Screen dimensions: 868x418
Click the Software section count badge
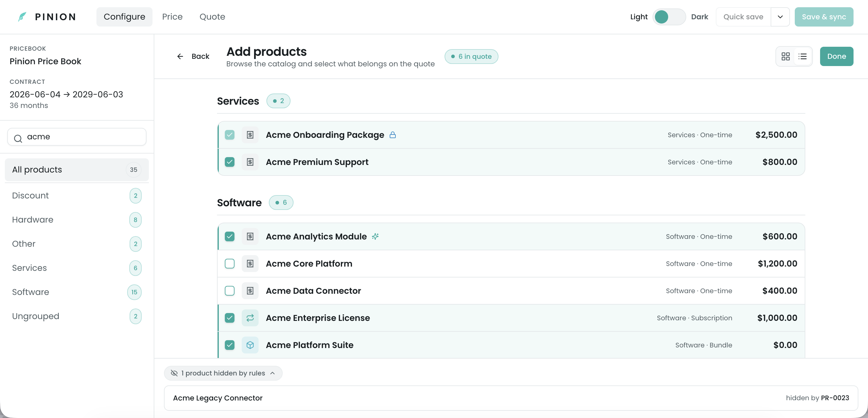click(281, 203)
